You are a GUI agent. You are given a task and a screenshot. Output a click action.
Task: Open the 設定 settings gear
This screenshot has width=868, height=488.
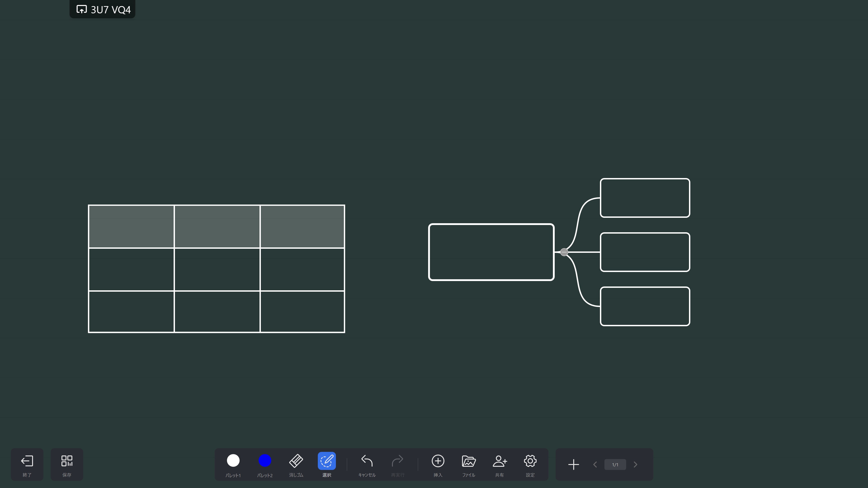coord(530,461)
